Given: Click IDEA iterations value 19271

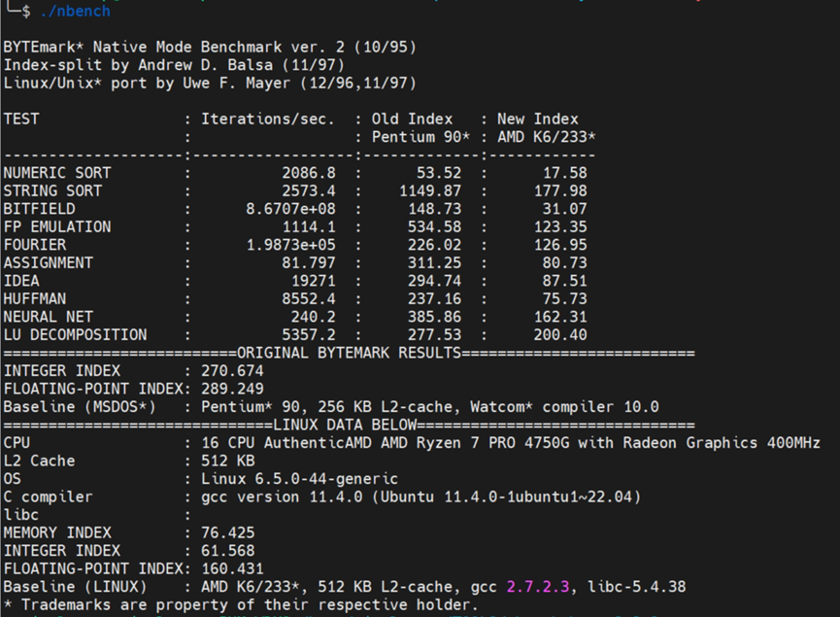Looking at the screenshot, I should (314, 281).
